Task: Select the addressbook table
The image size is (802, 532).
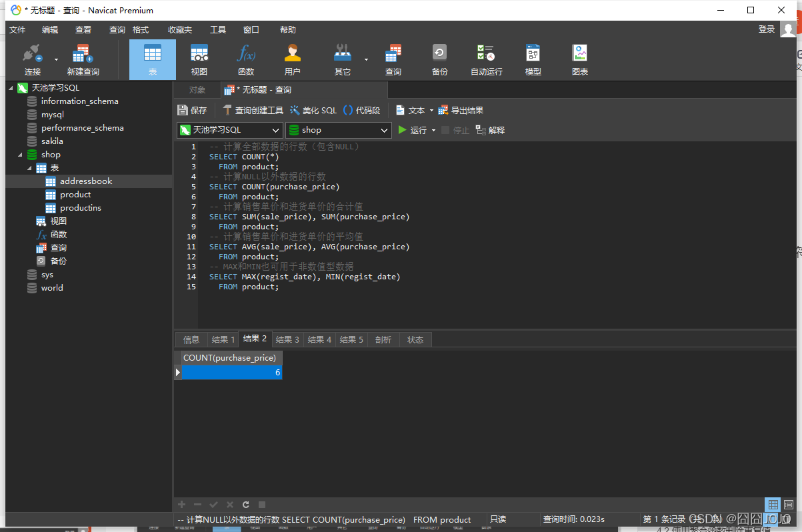Action: pos(86,181)
